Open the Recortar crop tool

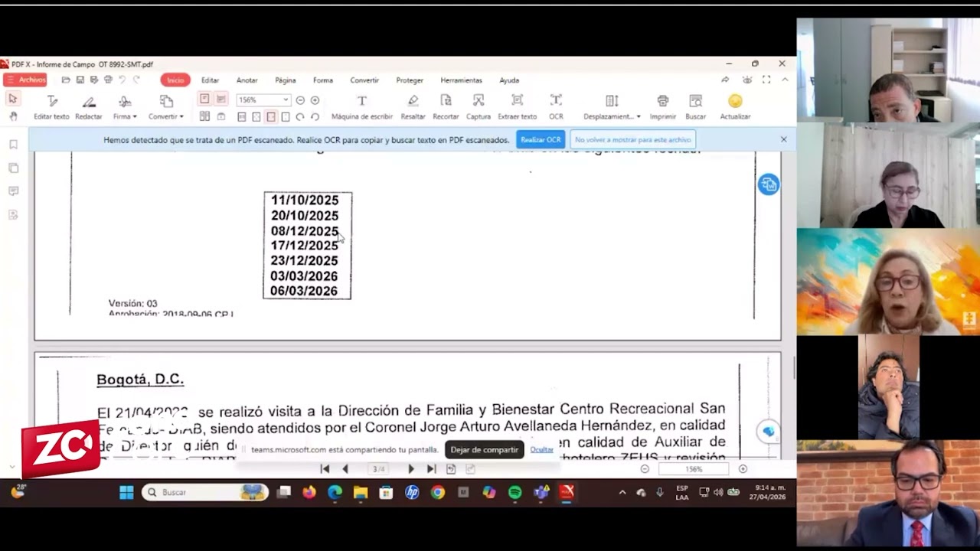pos(446,106)
